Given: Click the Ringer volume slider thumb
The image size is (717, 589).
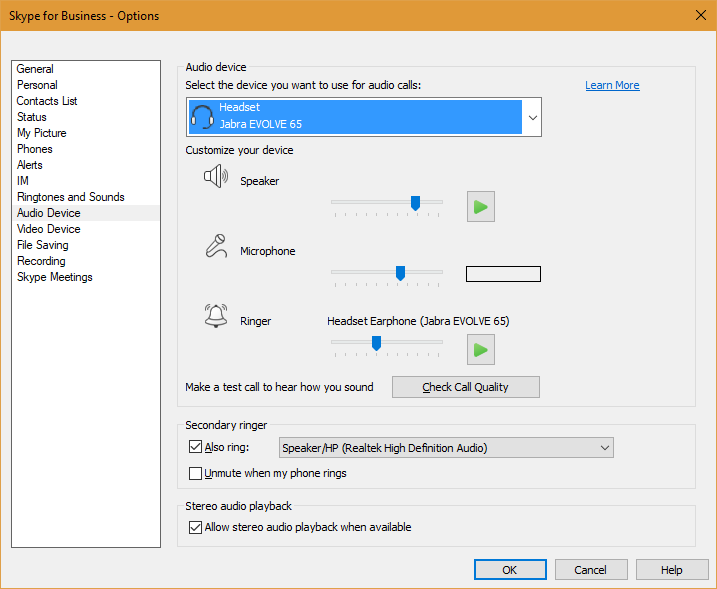Looking at the screenshot, I should coord(376,343).
